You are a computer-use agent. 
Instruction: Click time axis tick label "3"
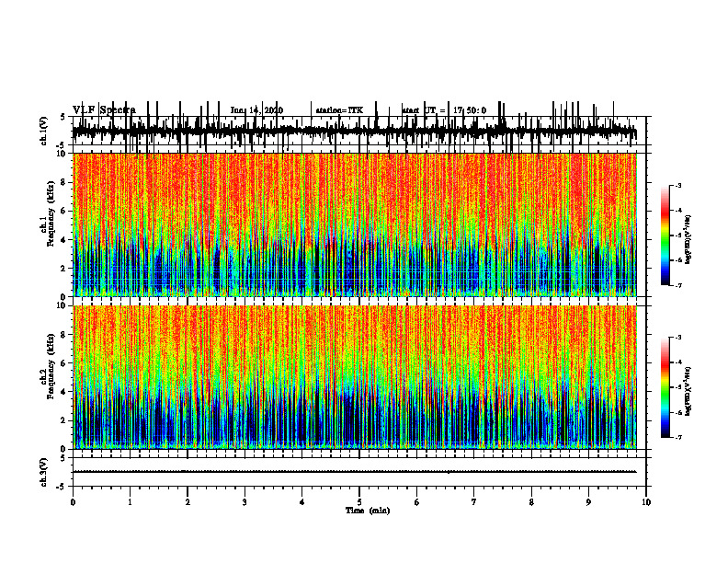tap(245, 502)
